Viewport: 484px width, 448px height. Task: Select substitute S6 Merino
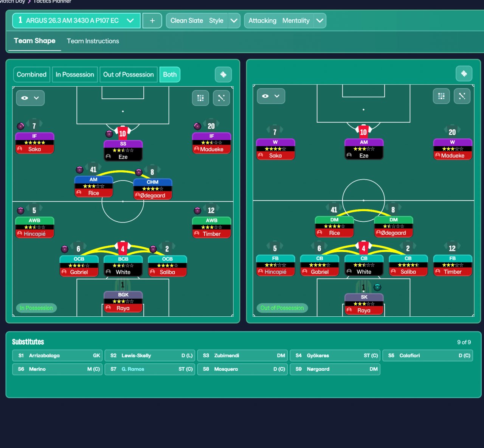(57, 369)
